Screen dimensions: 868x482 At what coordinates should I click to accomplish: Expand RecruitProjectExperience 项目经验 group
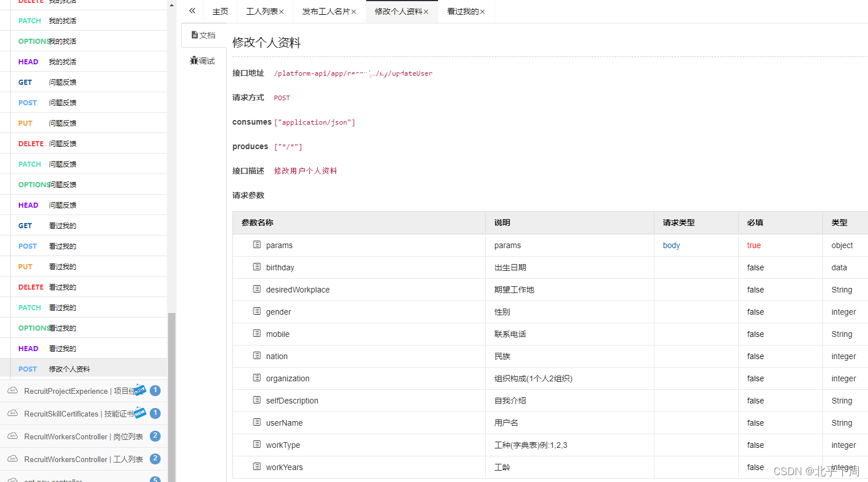coord(84,391)
